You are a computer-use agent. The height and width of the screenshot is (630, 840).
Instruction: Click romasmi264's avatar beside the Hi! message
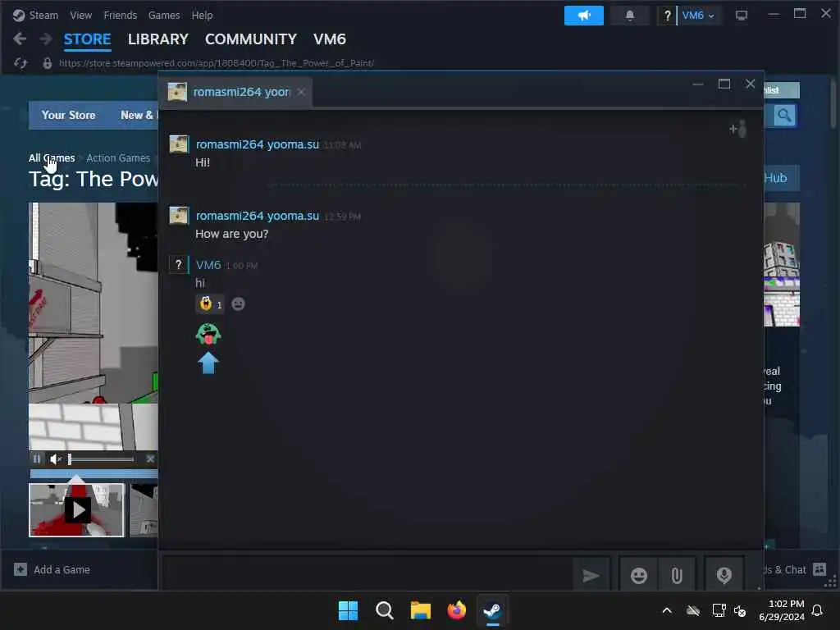[x=178, y=144]
